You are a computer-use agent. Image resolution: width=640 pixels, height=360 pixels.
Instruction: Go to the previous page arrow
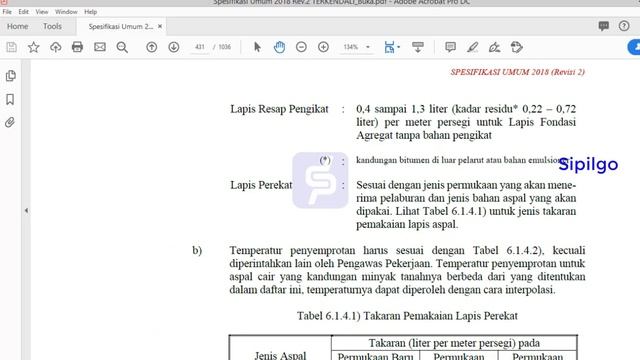coord(151,47)
